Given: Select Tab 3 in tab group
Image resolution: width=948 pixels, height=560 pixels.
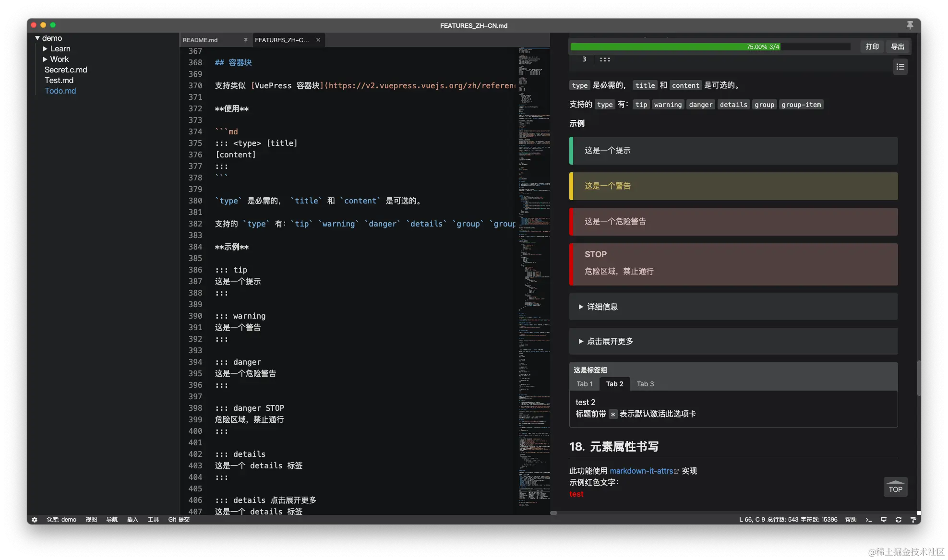Looking at the screenshot, I should point(645,384).
